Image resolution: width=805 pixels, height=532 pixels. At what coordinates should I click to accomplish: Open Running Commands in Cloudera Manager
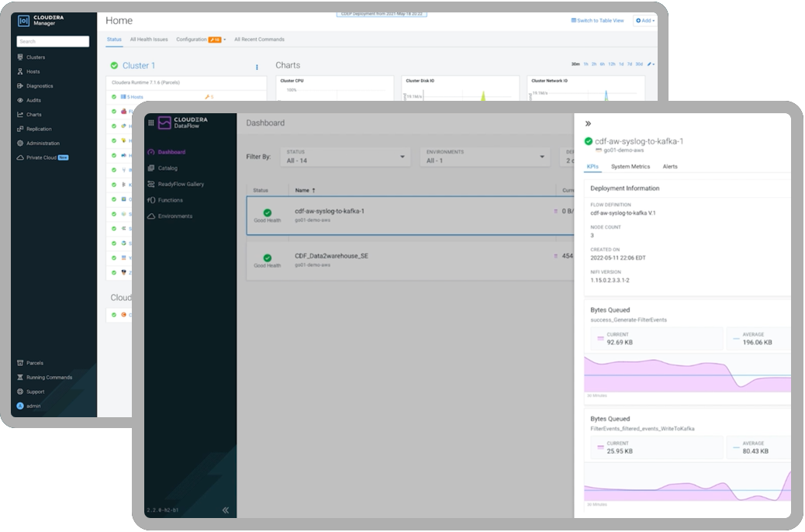pyautogui.click(x=45, y=378)
